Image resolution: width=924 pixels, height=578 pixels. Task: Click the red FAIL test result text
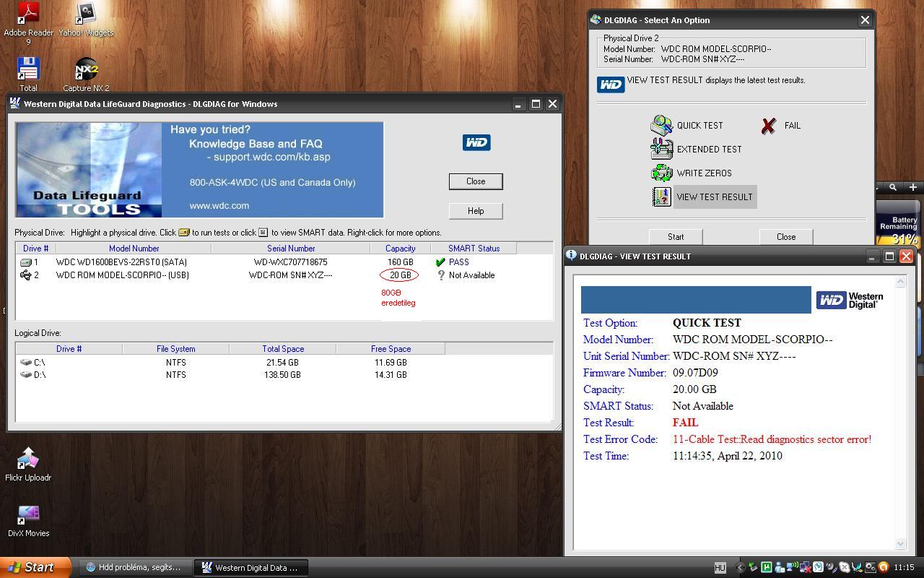[x=685, y=423]
